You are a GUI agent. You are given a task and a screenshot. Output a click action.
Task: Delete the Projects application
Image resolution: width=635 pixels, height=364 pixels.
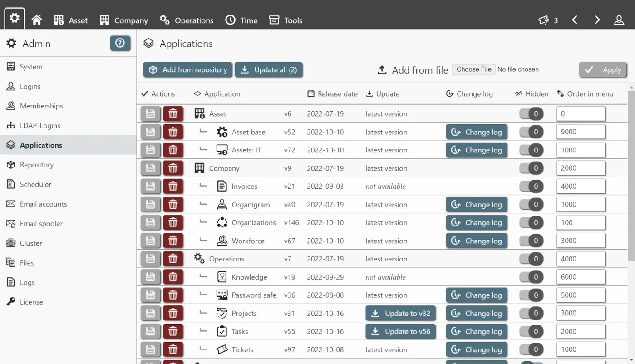tap(173, 314)
